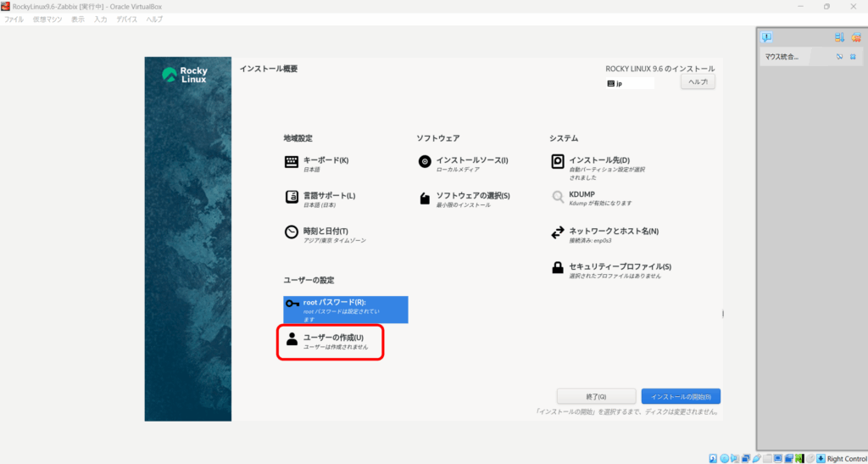
Task: Open the 表示 menu
Action: click(78, 20)
